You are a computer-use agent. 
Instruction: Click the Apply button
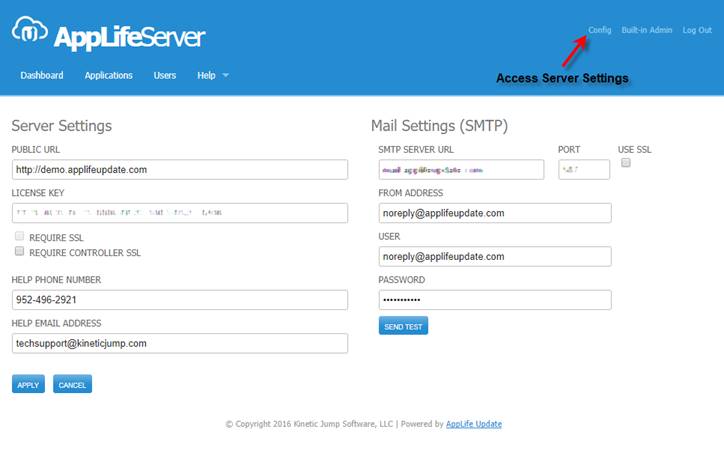tap(28, 384)
